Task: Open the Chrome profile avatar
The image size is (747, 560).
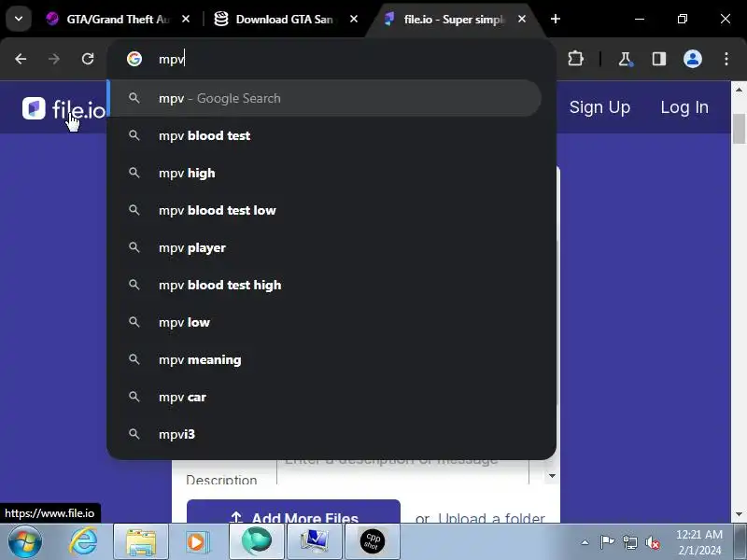Action: [x=693, y=59]
